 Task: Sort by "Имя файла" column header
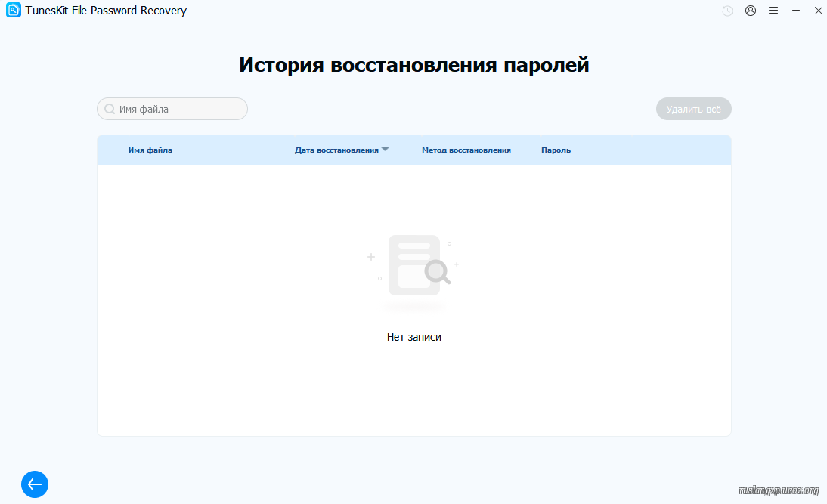[x=150, y=150]
